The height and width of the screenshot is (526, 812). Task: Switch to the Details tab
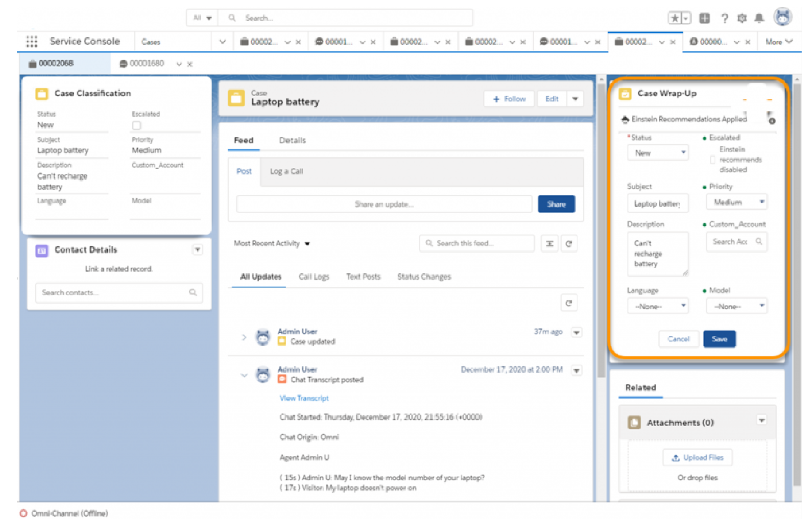(x=292, y=140)
